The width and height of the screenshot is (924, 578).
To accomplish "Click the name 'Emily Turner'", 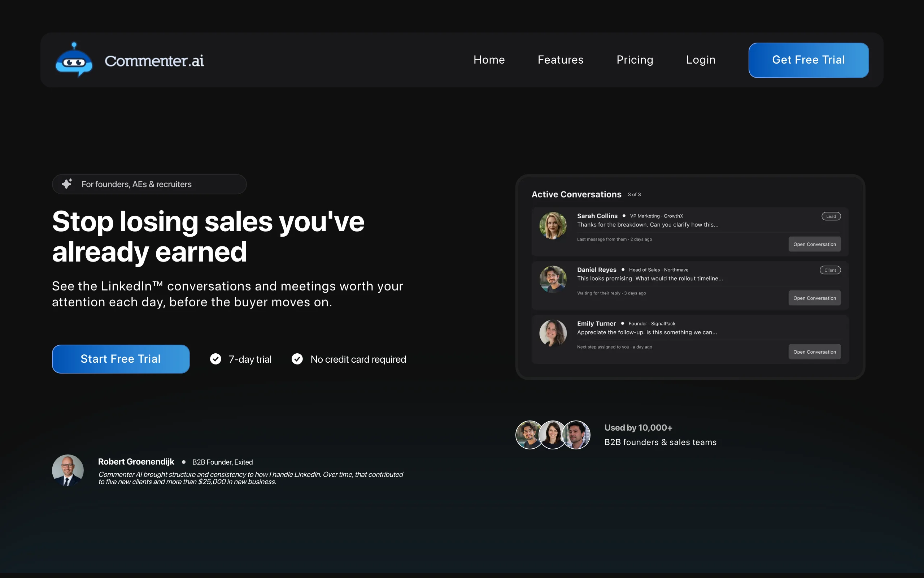I will (x=596, y=324).
